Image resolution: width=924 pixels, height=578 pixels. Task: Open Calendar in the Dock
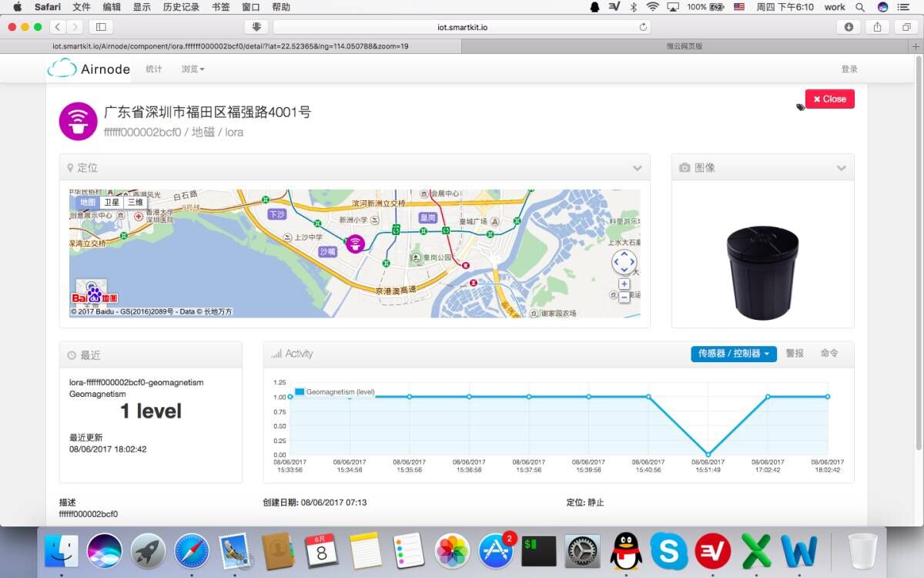pyautogui.click(x=322, y=551)
